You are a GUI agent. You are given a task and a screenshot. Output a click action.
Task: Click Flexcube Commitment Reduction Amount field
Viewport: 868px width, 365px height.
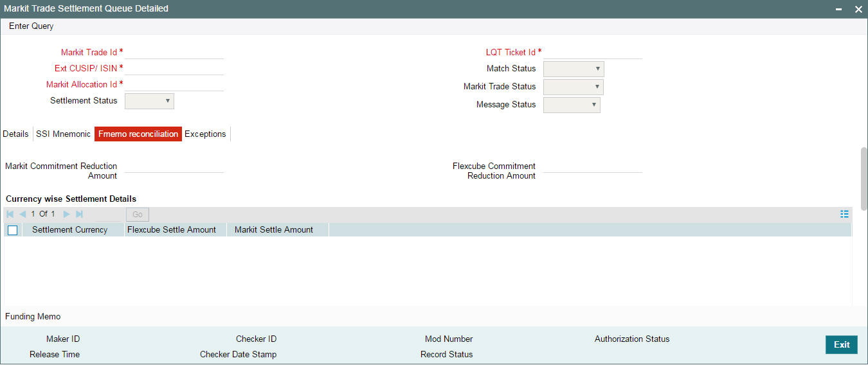[593, 166]
